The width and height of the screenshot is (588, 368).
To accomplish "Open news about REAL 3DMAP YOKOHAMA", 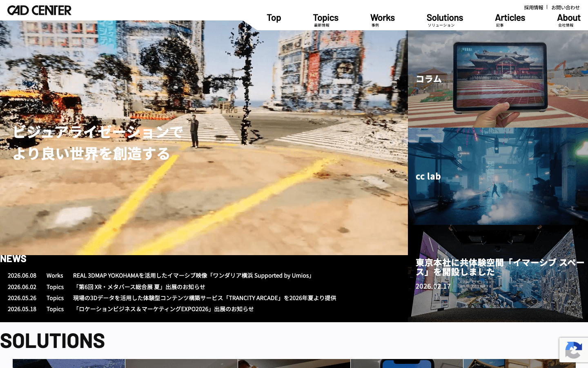I will click(x=194, y=276).
